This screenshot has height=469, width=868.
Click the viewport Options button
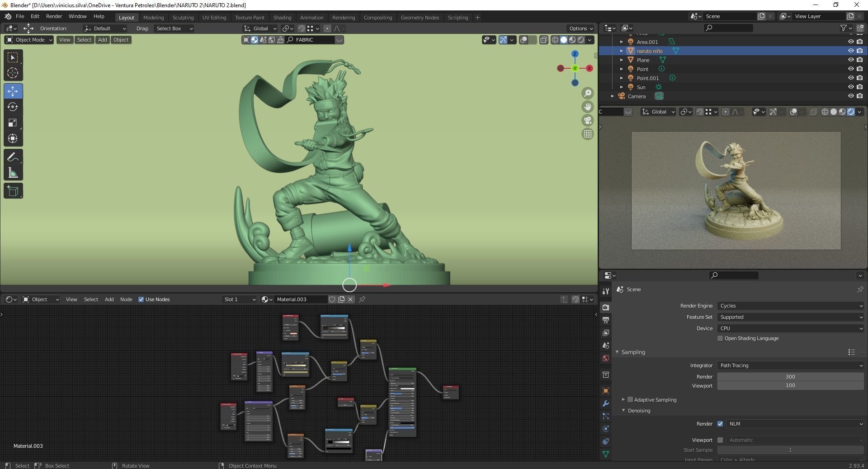point(581,28)
